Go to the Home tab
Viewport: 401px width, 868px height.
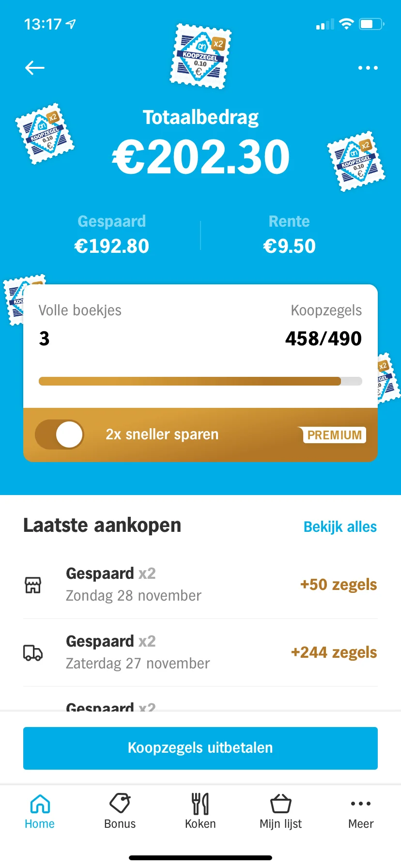(x=40, y=811)
